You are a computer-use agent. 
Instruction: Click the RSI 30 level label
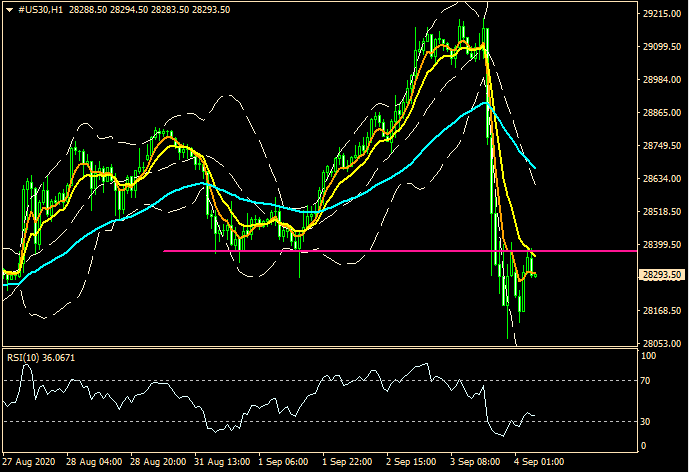click(x=649, y=421)
